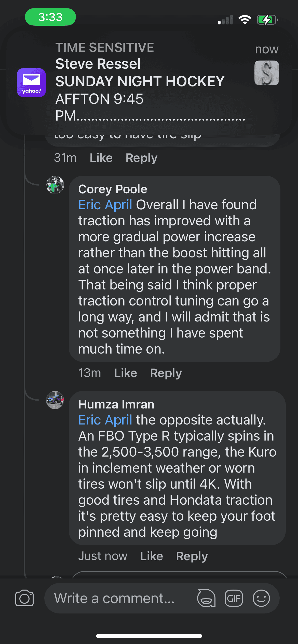Like Corey Poole's comment
This screenshot has width=298, height=644.
[x=126, y=373]
